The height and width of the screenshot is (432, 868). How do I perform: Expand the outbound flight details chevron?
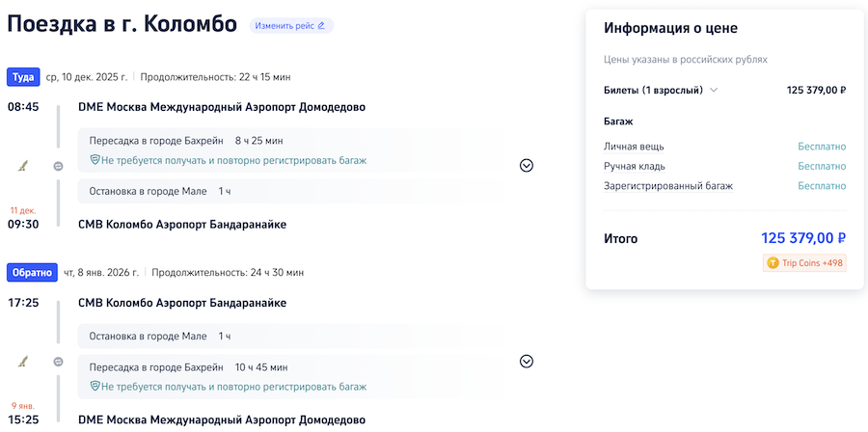pyautogui.click(x=526, y=165)
